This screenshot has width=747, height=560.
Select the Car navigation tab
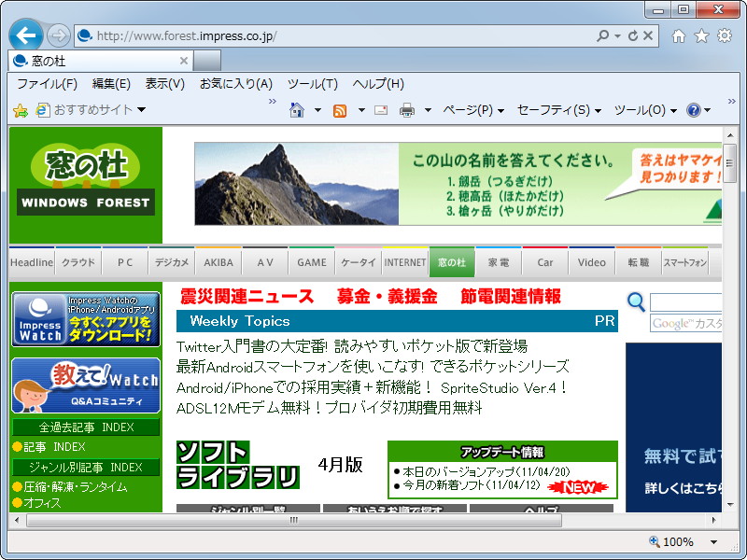(x=545, y=262)
